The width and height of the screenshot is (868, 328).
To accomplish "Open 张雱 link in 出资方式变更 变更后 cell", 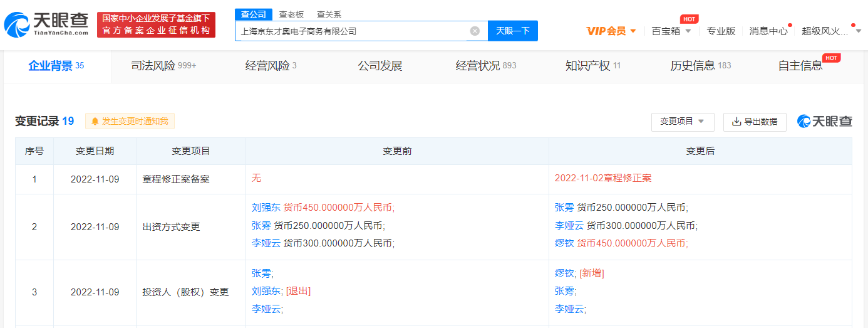I will click(x=564, y=208).
